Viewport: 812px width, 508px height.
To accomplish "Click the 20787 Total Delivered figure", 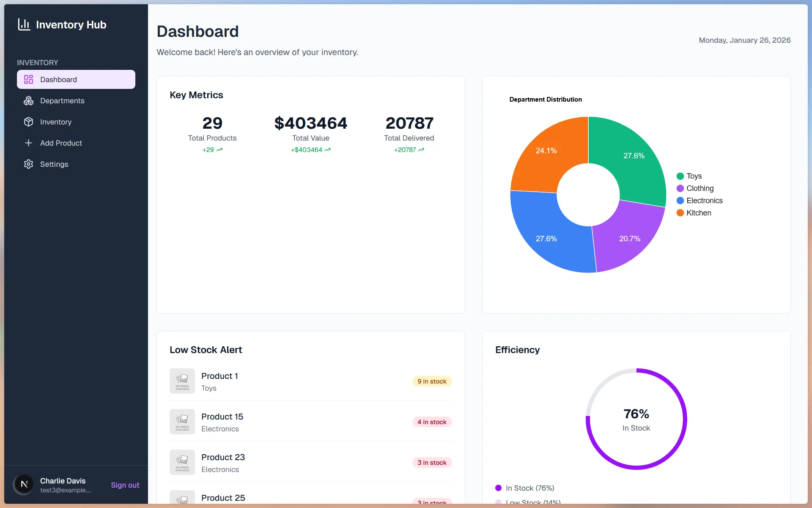I will coord(409,123).
